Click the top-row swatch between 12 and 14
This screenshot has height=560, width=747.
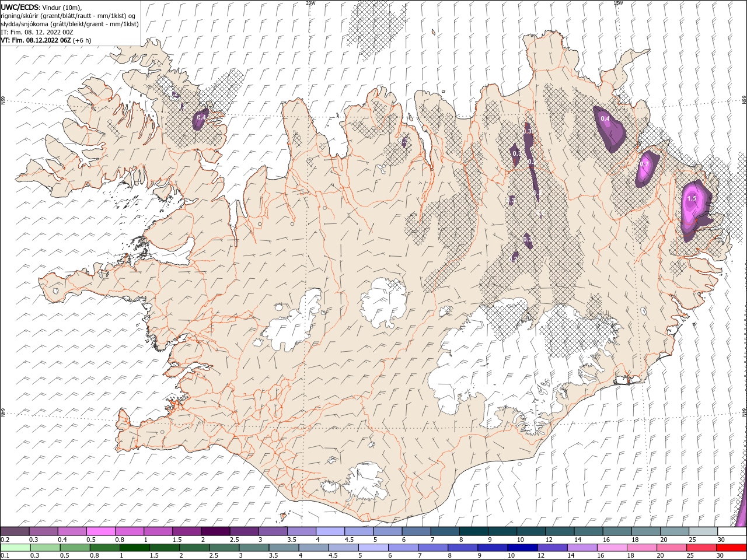coord(560,531)
